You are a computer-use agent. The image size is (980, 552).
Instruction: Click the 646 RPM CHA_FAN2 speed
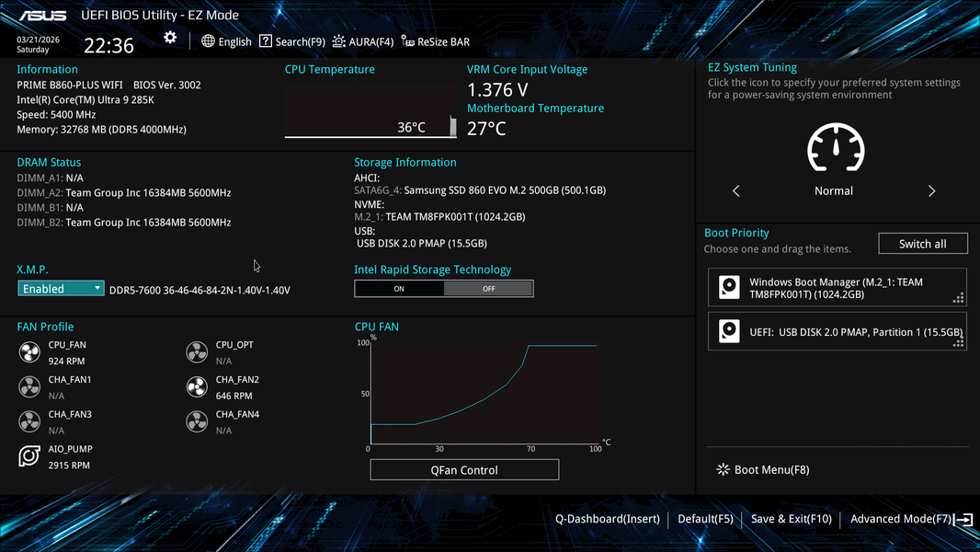coord(234,396)
